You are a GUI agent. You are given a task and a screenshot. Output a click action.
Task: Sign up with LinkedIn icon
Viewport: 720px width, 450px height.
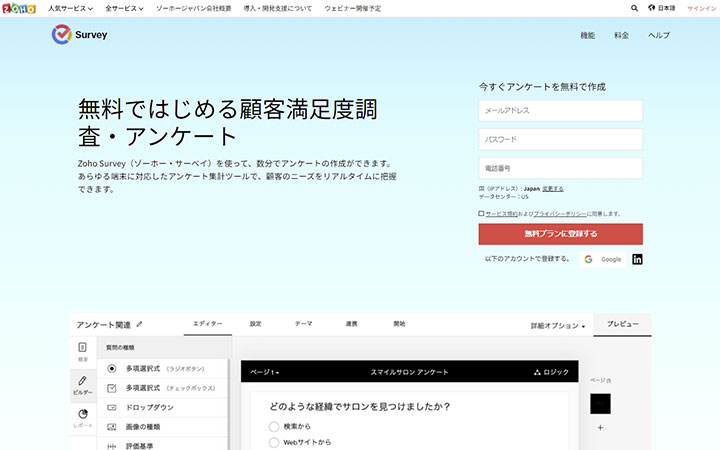click(638, 259)
